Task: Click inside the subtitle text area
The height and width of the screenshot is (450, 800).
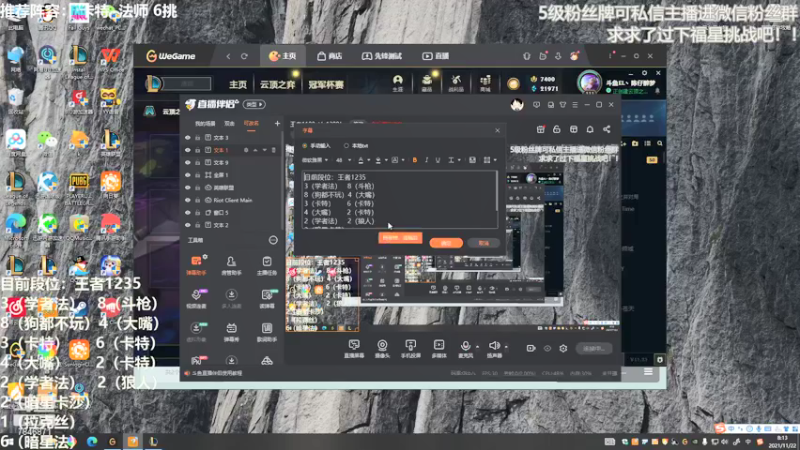Action: click(398, 199)
